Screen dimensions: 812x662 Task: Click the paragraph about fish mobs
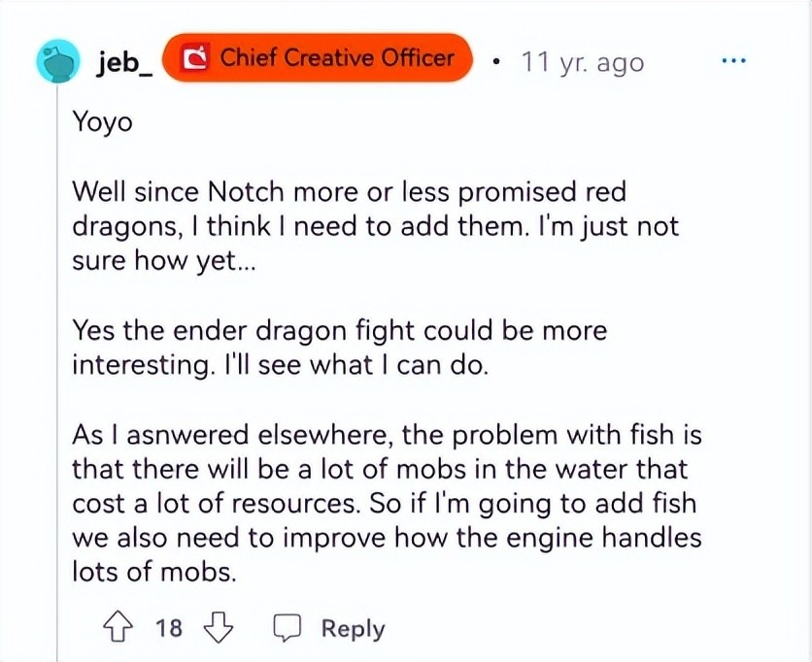click(x=387, y=502)
